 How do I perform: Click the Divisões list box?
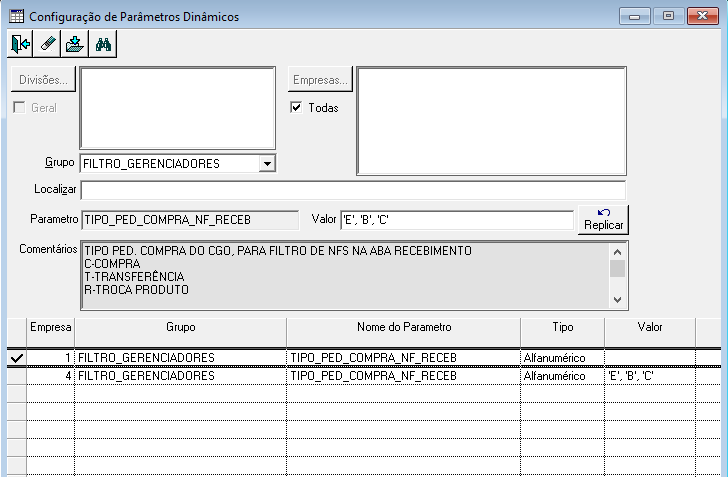point(178,108)
